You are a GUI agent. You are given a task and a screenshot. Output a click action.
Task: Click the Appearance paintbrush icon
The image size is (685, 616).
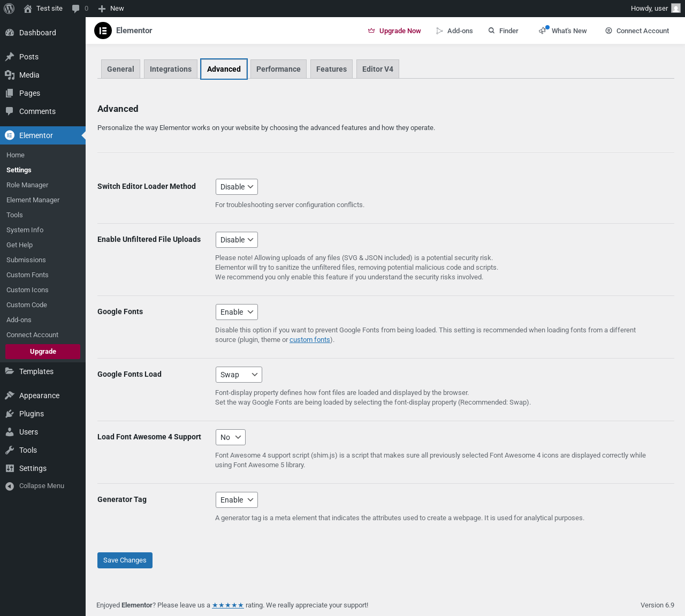pyautogui.click(x=10, y=396)
